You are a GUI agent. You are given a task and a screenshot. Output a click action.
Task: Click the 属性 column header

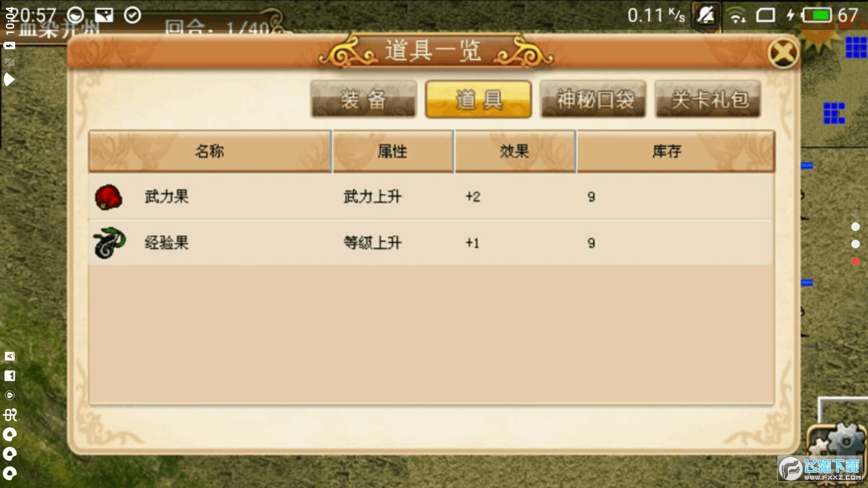point(393,151)
